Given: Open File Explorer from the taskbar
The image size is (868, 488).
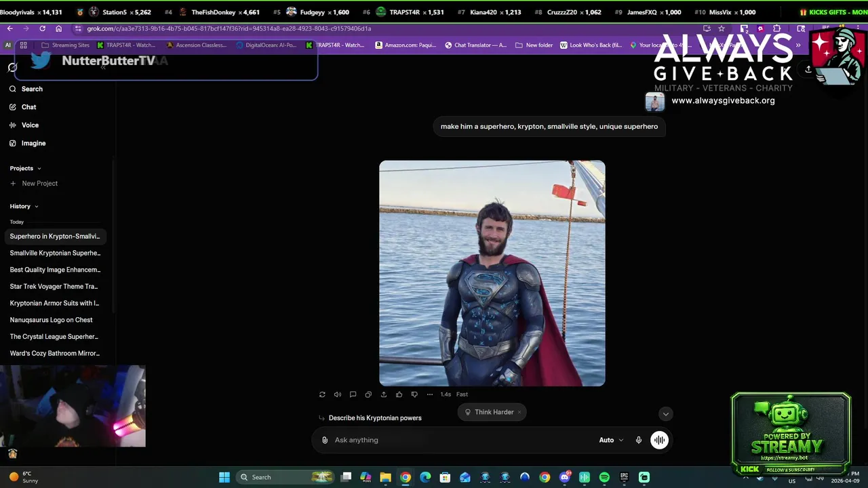Looking at the screenshot, I should 385,477.
